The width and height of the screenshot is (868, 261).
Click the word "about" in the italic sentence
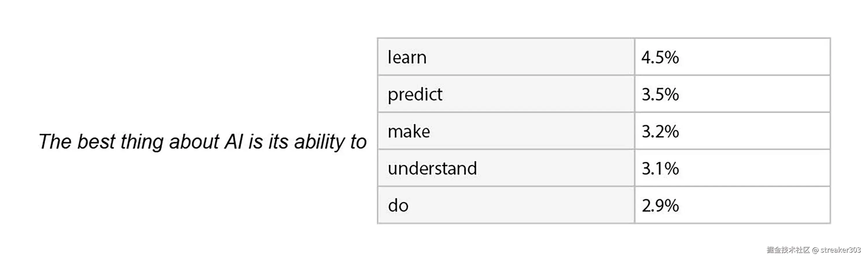pos(194,141)
